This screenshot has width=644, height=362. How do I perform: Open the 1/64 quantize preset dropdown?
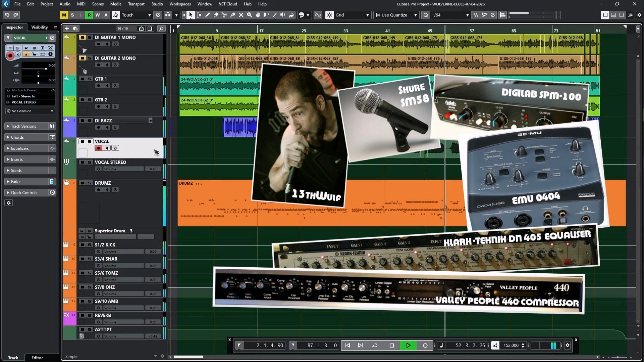450,15
